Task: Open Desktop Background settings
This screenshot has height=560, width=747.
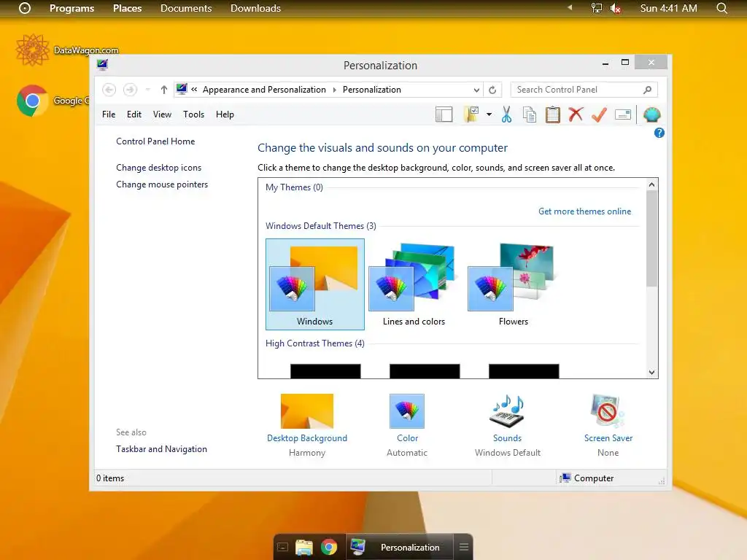Action: pyautogui.click(x=307, y=424)
